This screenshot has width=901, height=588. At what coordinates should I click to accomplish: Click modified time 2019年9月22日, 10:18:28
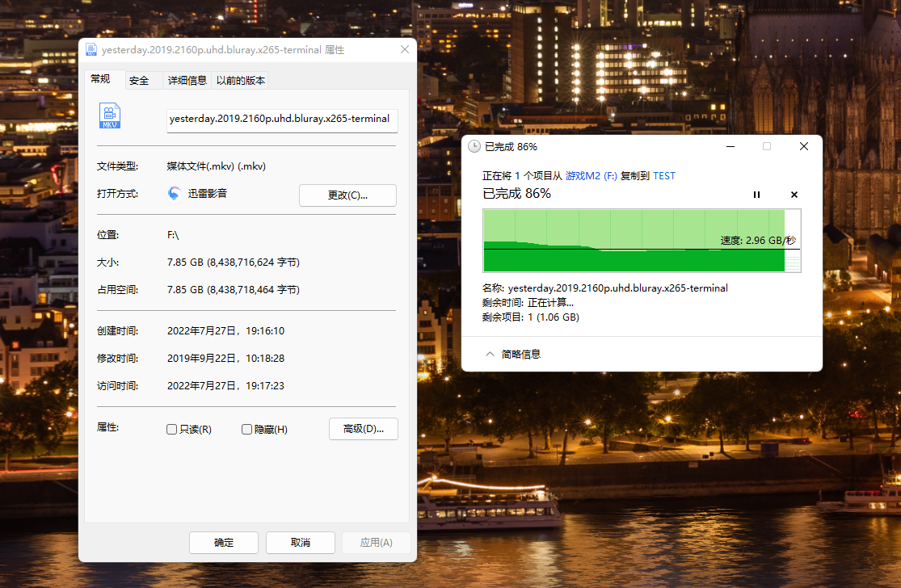(x=225, y=359)
